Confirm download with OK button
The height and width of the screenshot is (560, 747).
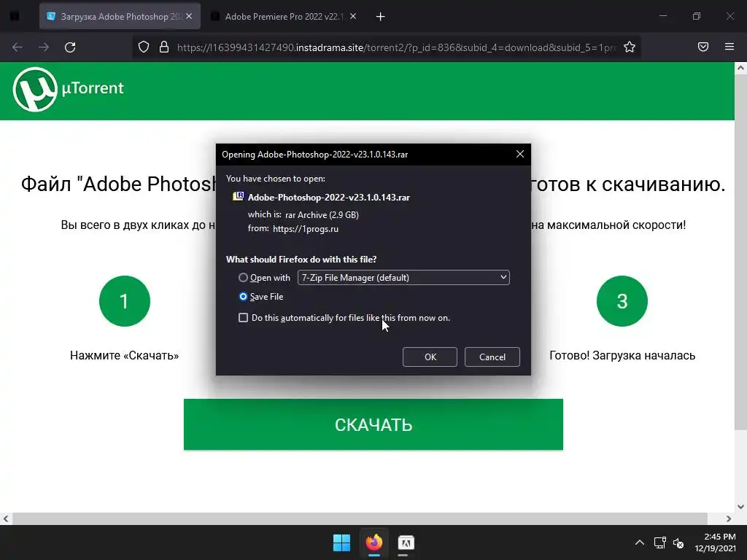tap(430, 357)
